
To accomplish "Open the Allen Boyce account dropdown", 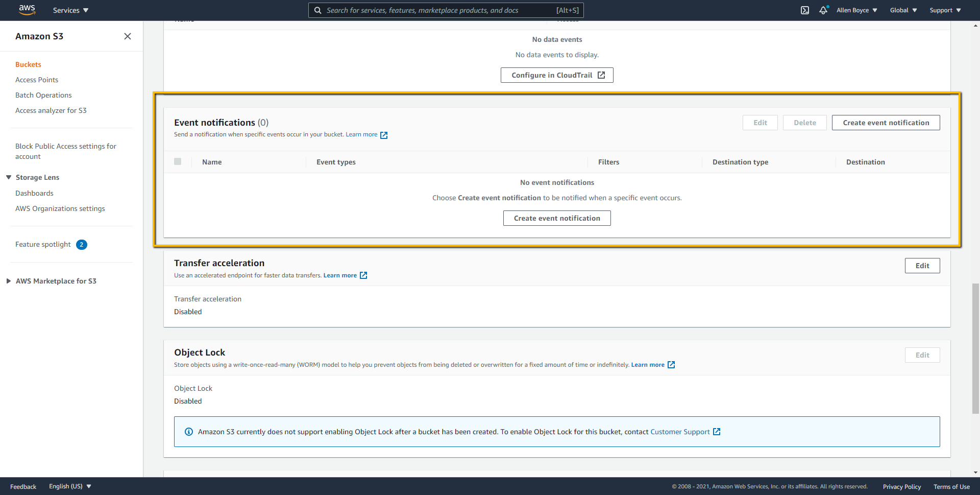I will [x=857, y=10].
